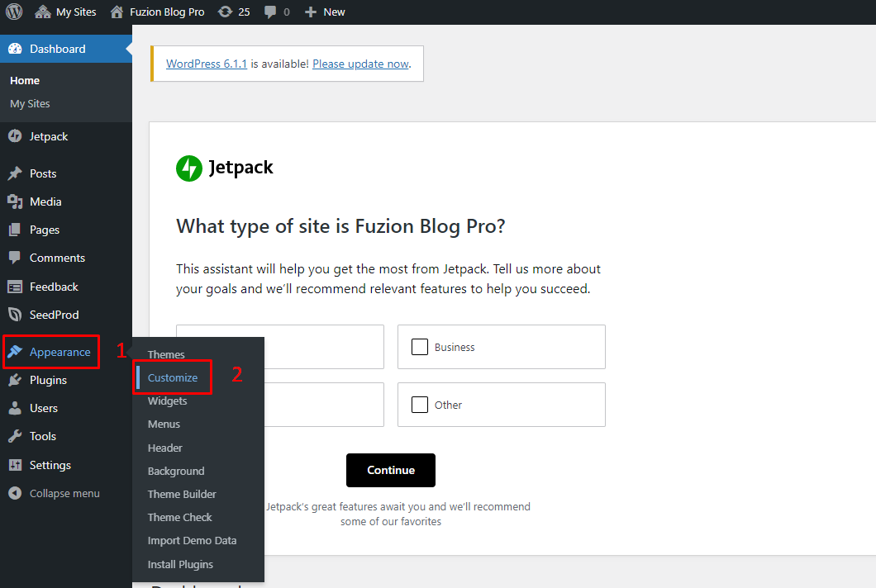Check the Business checkbox
The image size is (876, 588).
pos(420,347)
